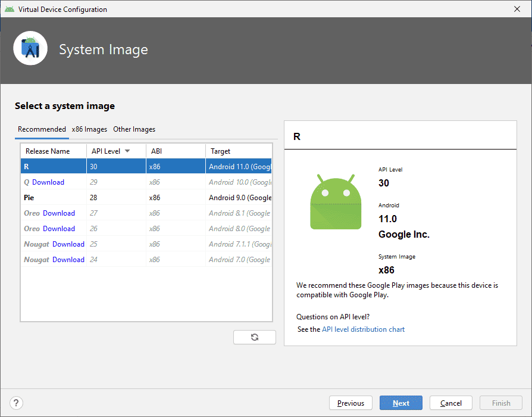
Task: Download the Q system image
Action: click(x=48, y=182)
